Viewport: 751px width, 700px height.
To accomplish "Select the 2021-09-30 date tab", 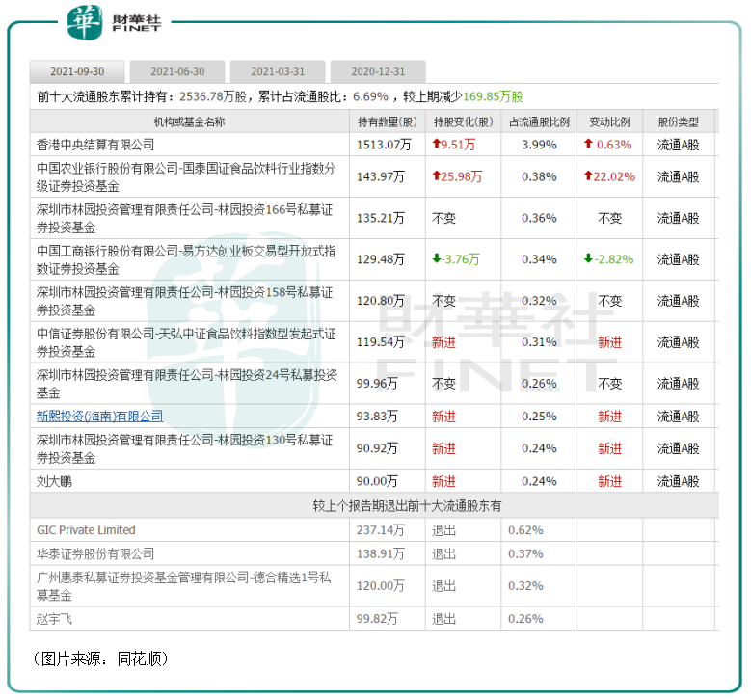I will pos(77,72).
